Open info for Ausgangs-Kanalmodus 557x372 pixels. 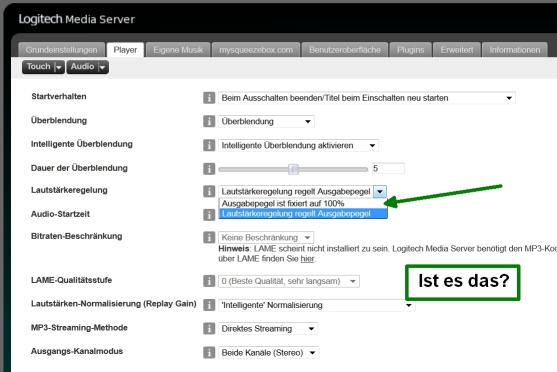209,352
